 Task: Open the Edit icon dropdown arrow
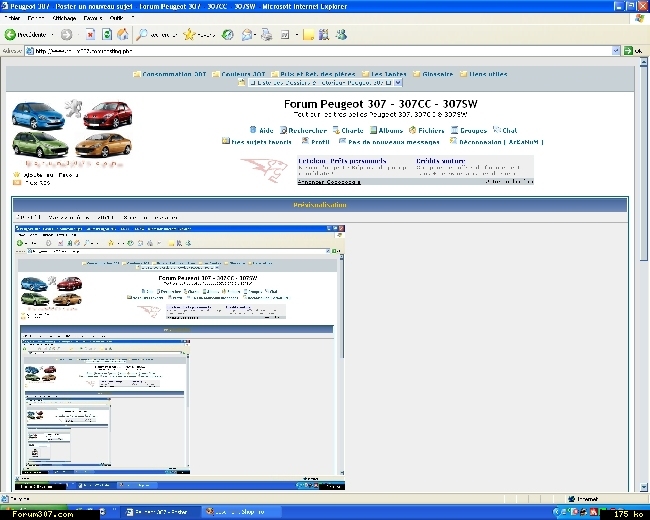tap(297, 35)
